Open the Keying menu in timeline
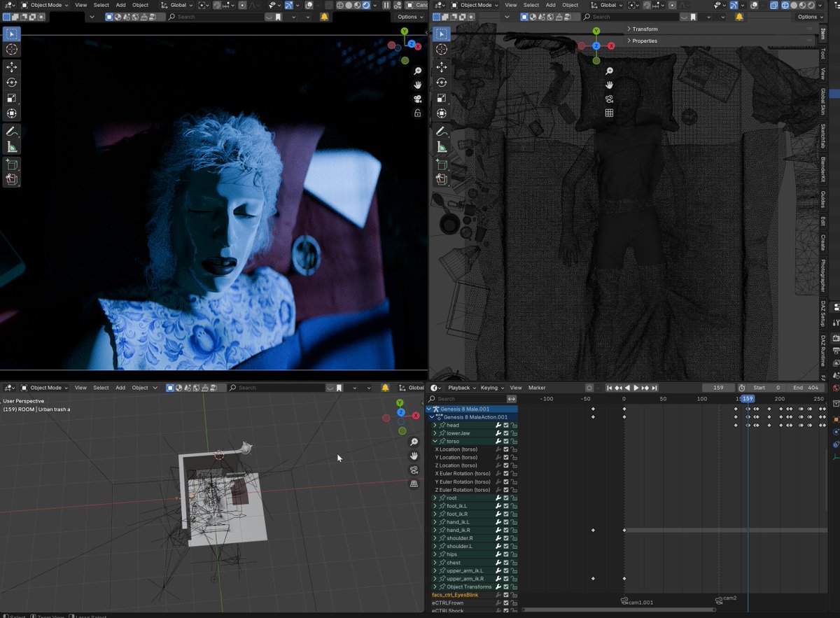840x618 pixels. point(491,388)
